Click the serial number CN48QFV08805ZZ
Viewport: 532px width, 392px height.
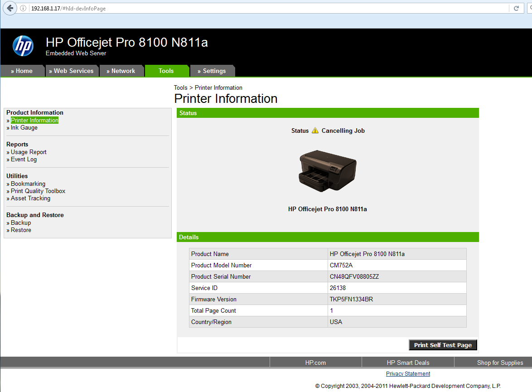pyautogui.click(x=354, y=276)
